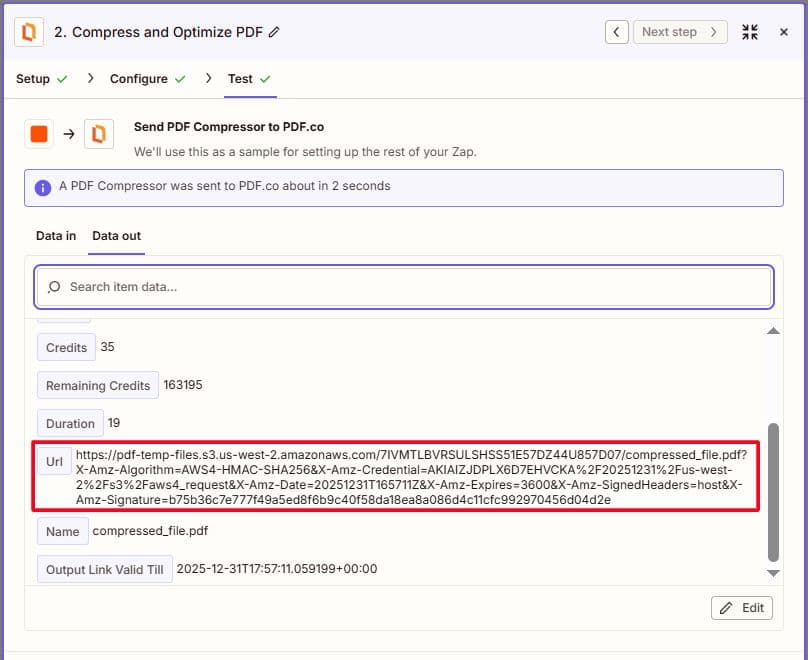This screenshot has width=808, height=660.
Task: Click the purple info icon in banner
Action: [43, 187]
